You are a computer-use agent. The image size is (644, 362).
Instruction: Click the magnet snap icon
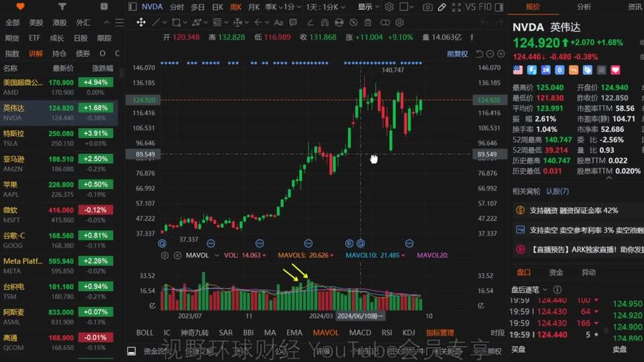coord(325,22)
